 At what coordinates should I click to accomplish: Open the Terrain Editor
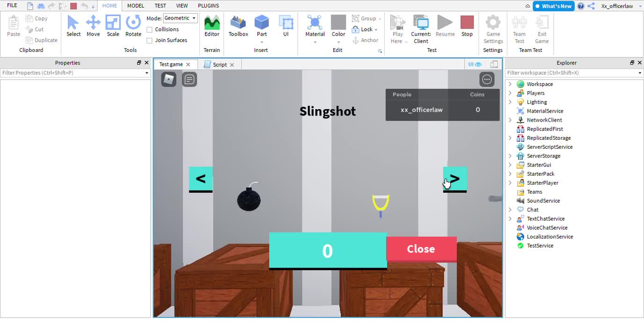pyautogui.click(x=212, y=26)
